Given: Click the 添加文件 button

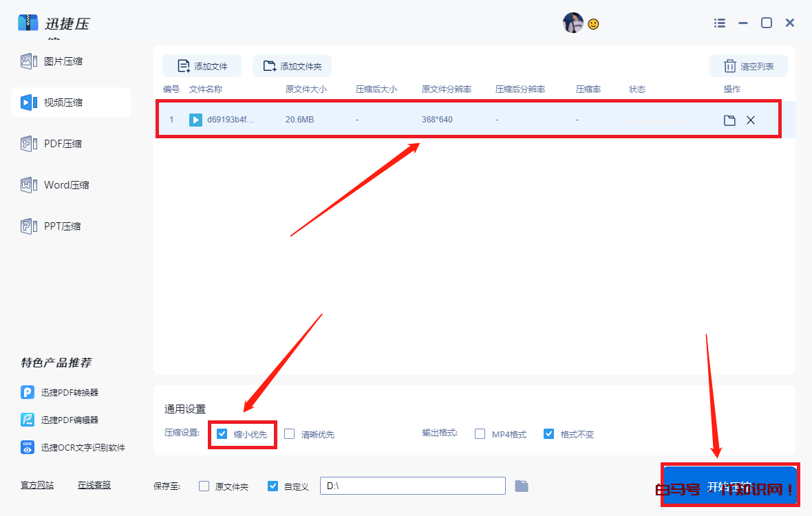Looking at the screenshot, I should (202, 66).
